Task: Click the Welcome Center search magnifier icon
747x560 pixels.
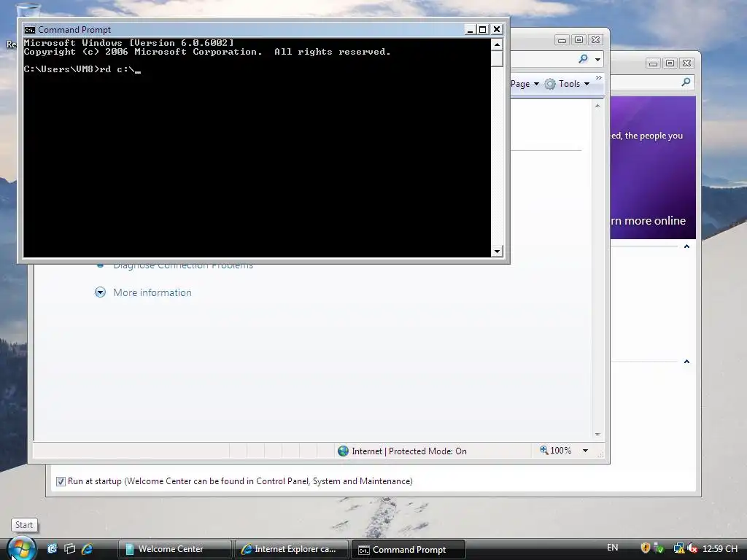Action: (686, 82)
